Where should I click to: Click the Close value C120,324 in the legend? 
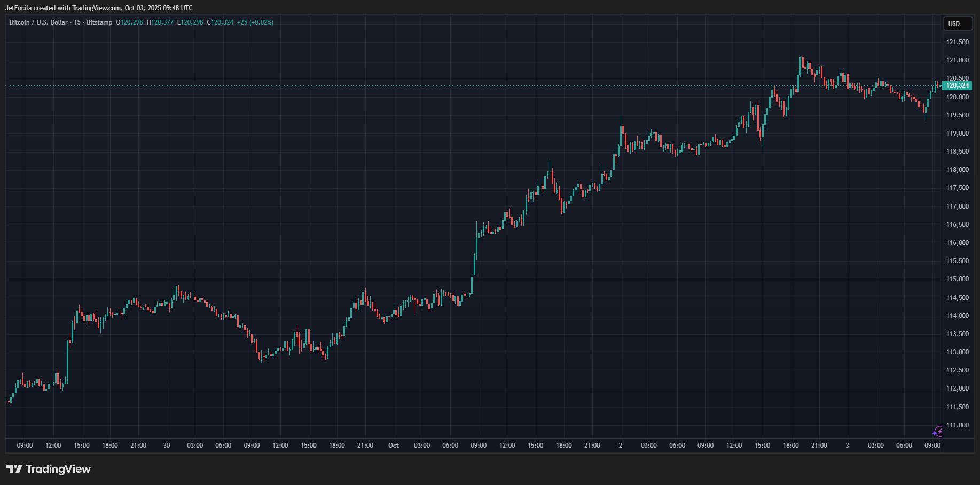tap(220, 22)
